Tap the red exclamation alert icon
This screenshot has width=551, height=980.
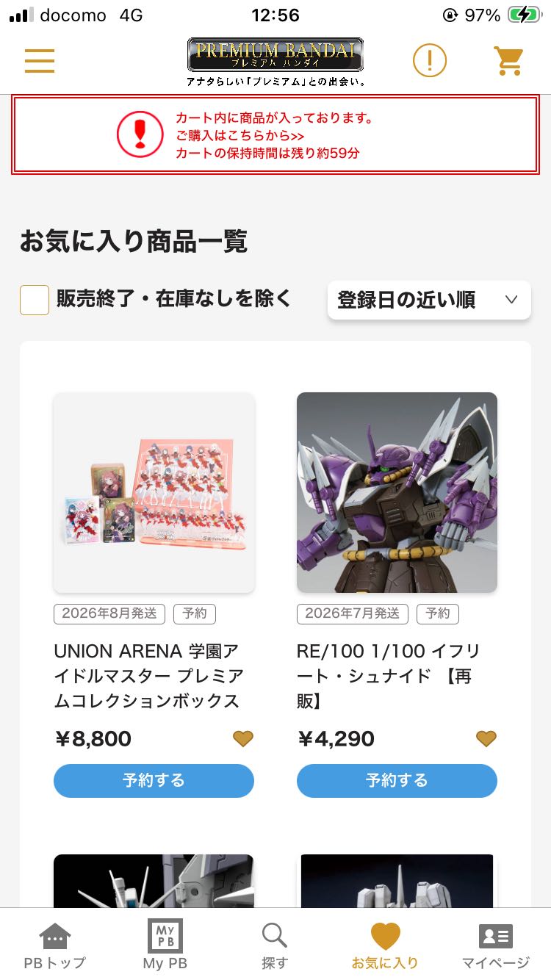[140, 134]
